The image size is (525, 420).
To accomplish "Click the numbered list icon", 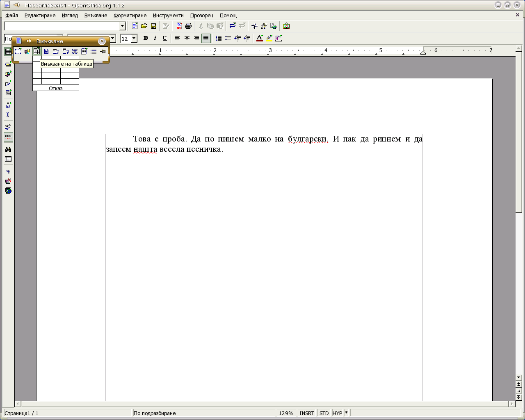I will (x=219, y=39).
